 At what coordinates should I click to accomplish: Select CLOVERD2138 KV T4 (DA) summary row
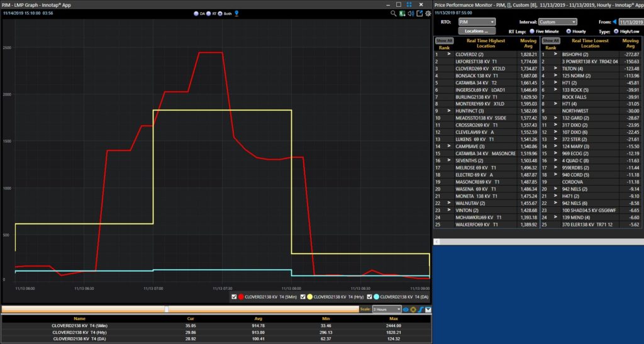pos(216,339)
